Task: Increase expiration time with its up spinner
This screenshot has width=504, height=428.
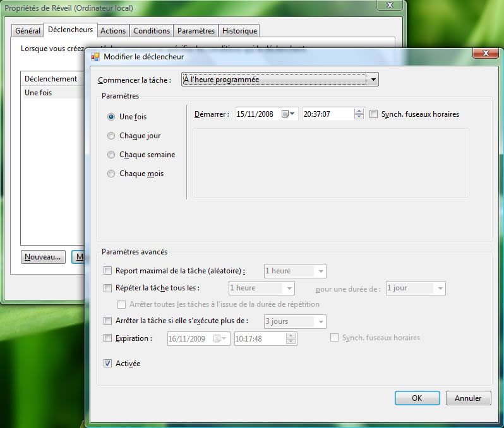Action: click(x=291, y=336)
